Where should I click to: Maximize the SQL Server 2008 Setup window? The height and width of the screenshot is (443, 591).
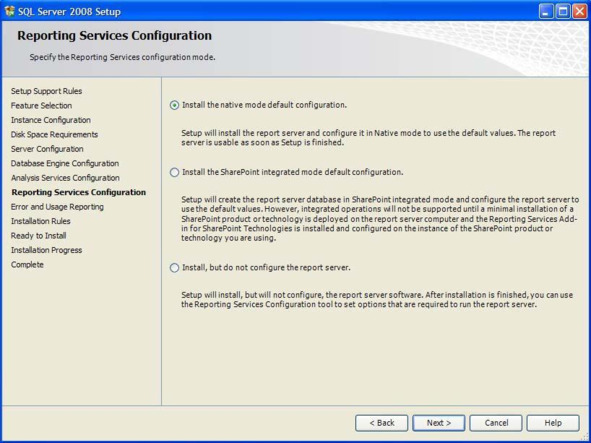(563, 12)
